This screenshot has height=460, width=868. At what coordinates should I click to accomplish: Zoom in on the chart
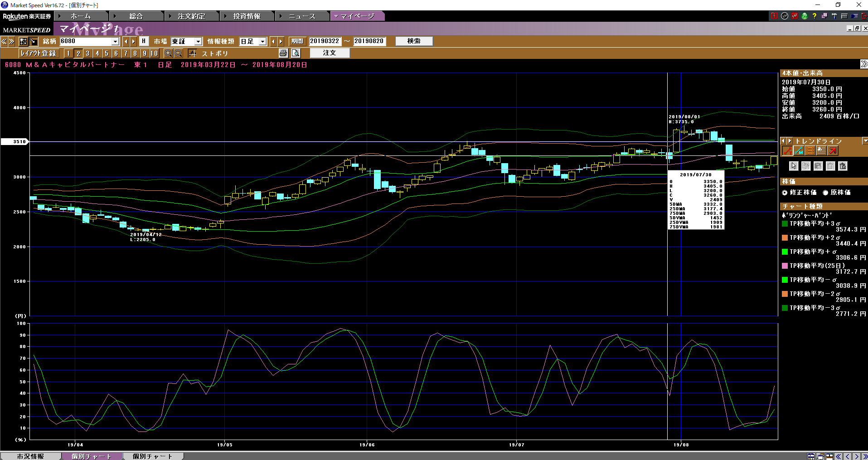coord(168,53)
